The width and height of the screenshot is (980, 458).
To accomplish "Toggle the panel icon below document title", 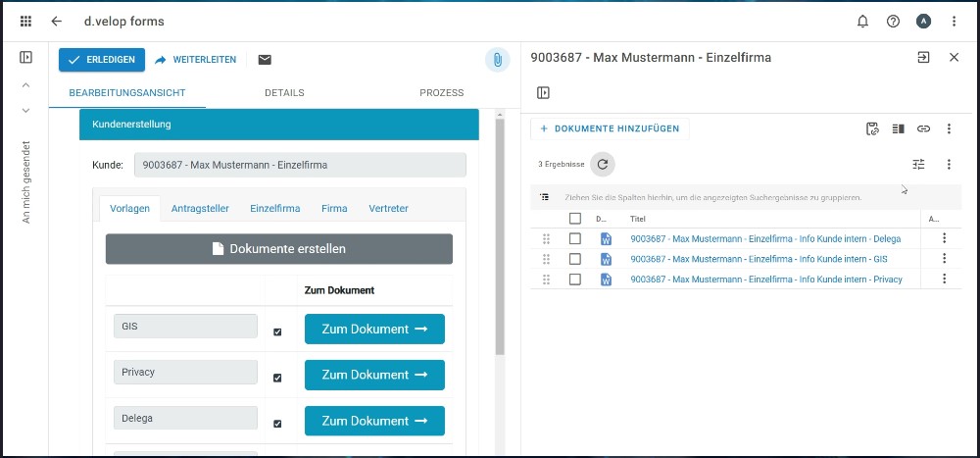I will point(543,93).
